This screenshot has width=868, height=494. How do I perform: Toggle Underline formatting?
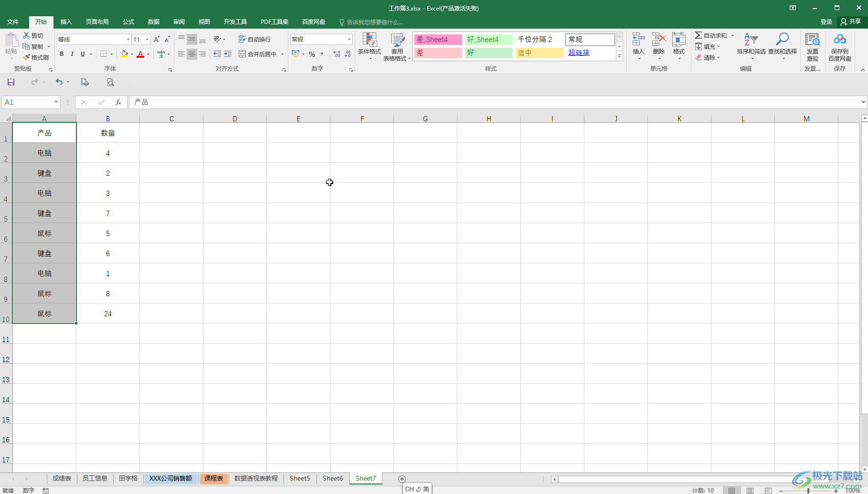pos(83,54)
